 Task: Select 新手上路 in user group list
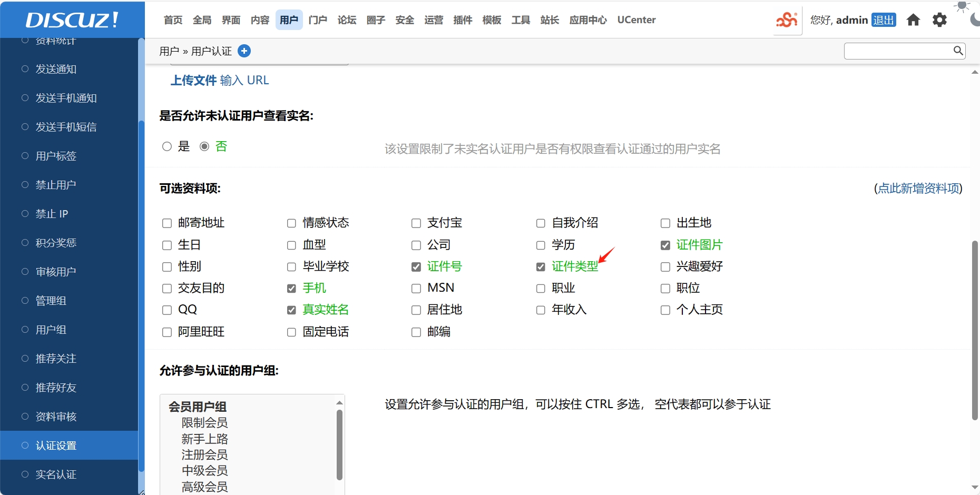204,439
